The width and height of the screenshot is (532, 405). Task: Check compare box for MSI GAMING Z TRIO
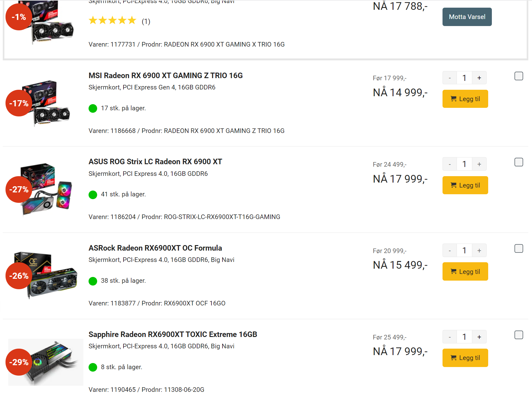click(519, 76)
